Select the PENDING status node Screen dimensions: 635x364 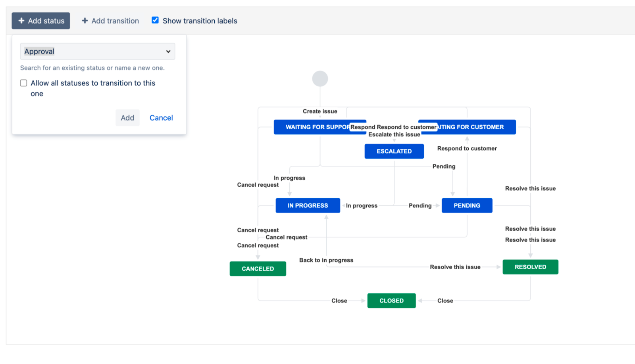467,205
